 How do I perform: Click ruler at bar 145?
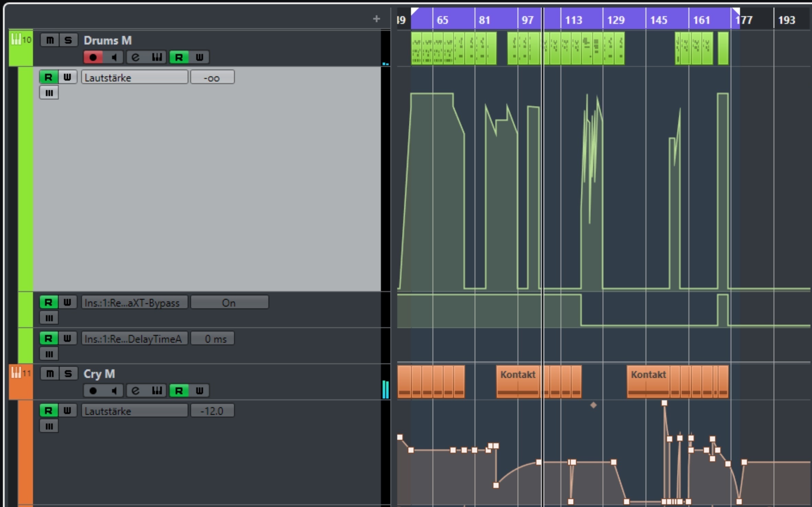658,20
